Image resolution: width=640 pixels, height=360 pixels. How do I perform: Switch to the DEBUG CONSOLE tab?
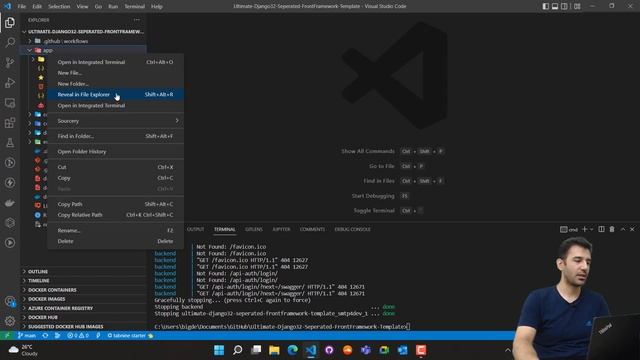click(x=353, y=229)
